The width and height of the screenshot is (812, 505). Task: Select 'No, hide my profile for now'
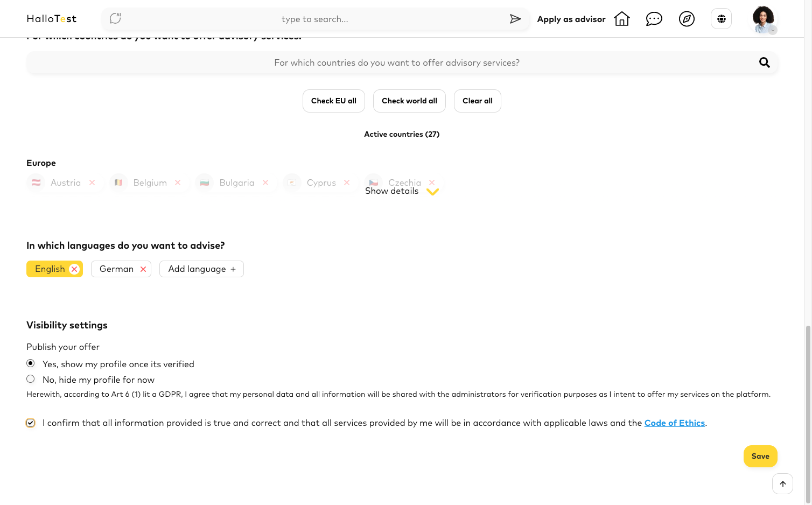tap(31, 379)
